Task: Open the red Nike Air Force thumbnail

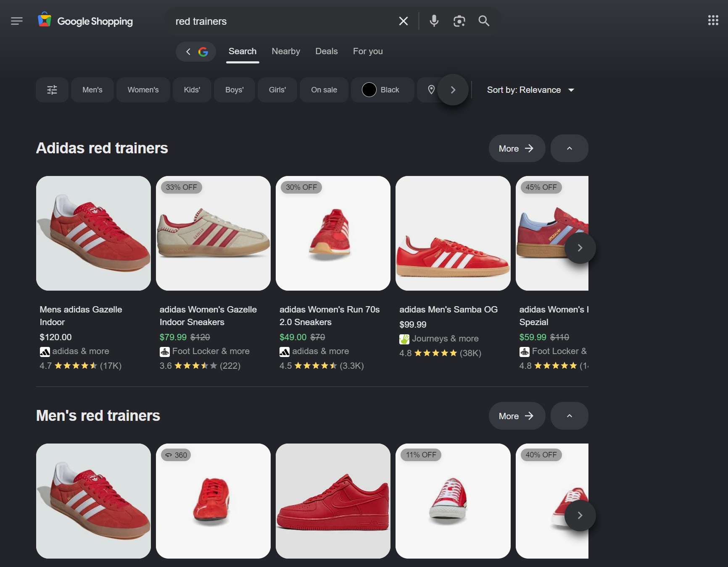Action: click(x=333, y=501)
